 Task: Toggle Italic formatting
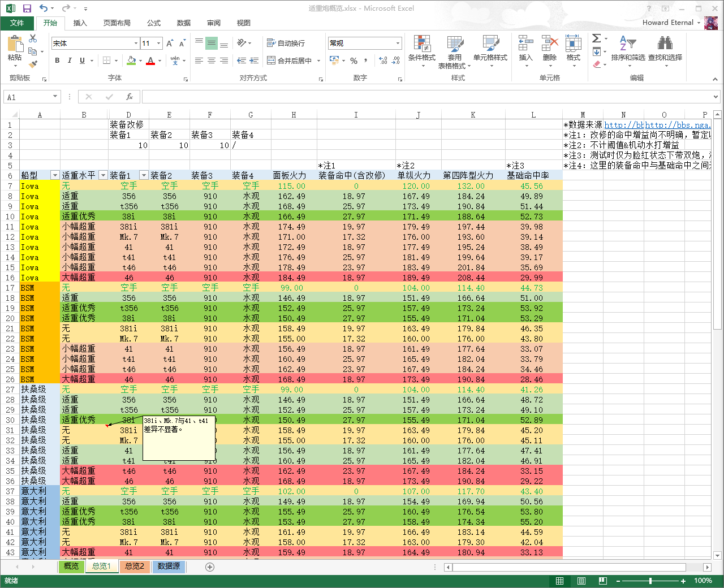pyautogui.click(x=70, y=60)
